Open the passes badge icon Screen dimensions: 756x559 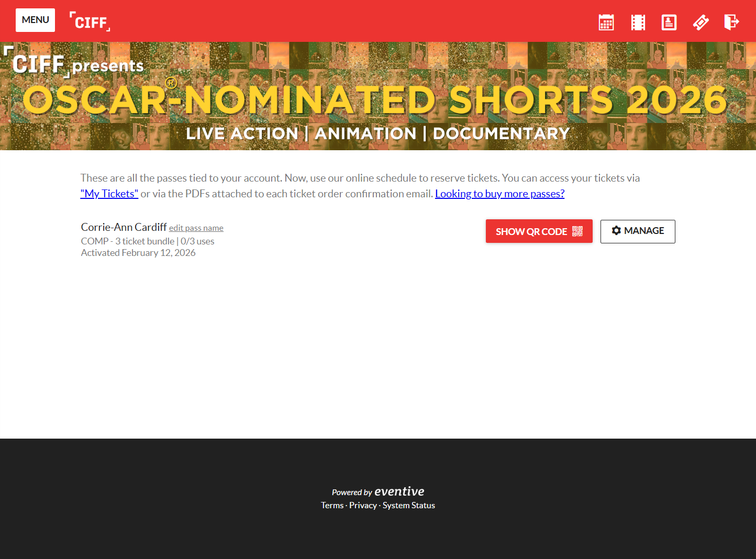[x=669, y=22]
